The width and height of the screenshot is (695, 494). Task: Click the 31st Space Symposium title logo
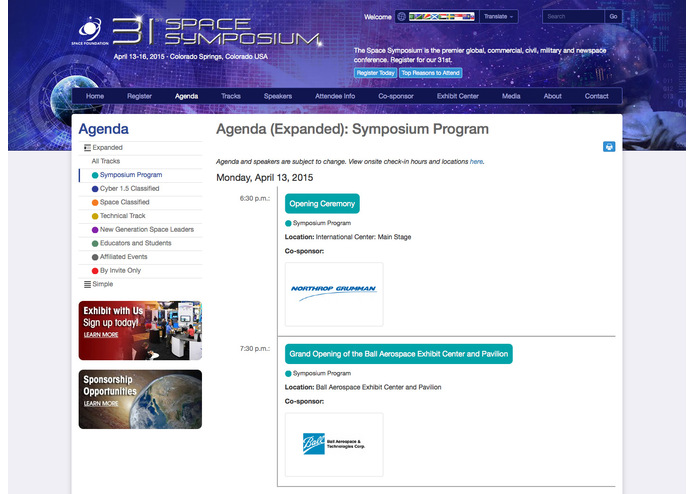click(x=217, y=31)
